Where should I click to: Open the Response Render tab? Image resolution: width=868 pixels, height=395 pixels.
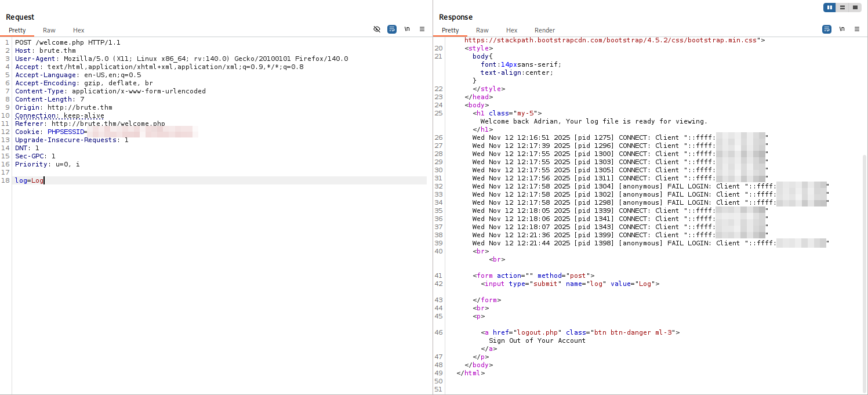(x=544, y=30)
